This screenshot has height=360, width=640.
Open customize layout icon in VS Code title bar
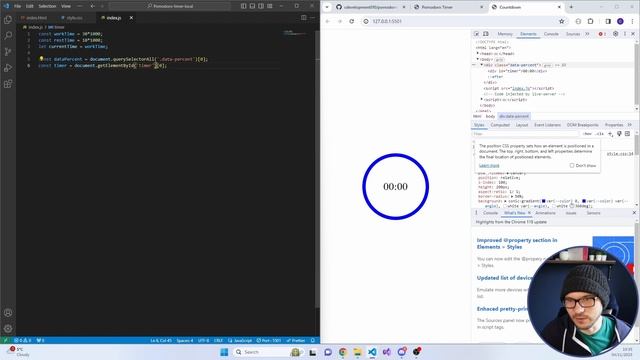[270, 6]
